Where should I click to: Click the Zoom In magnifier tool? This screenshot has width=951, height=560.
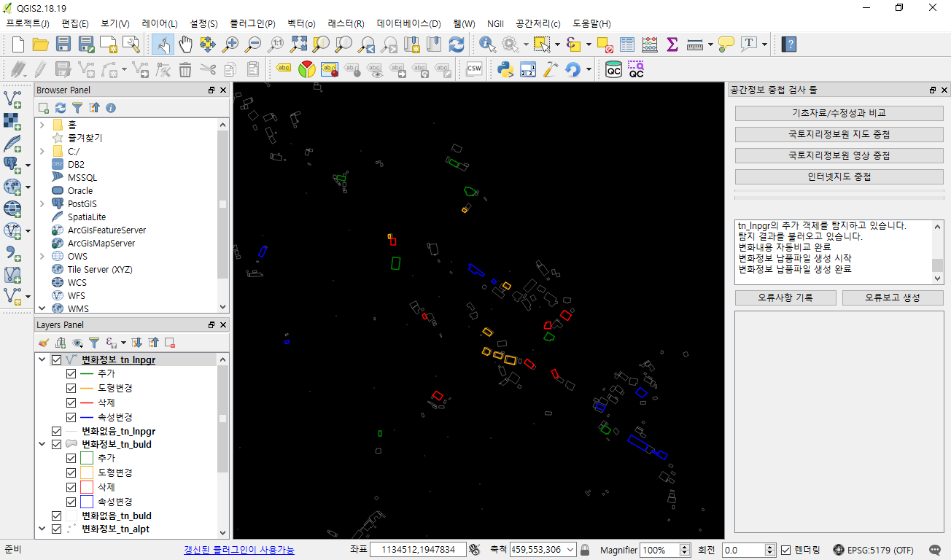click(x=230, y=44)
